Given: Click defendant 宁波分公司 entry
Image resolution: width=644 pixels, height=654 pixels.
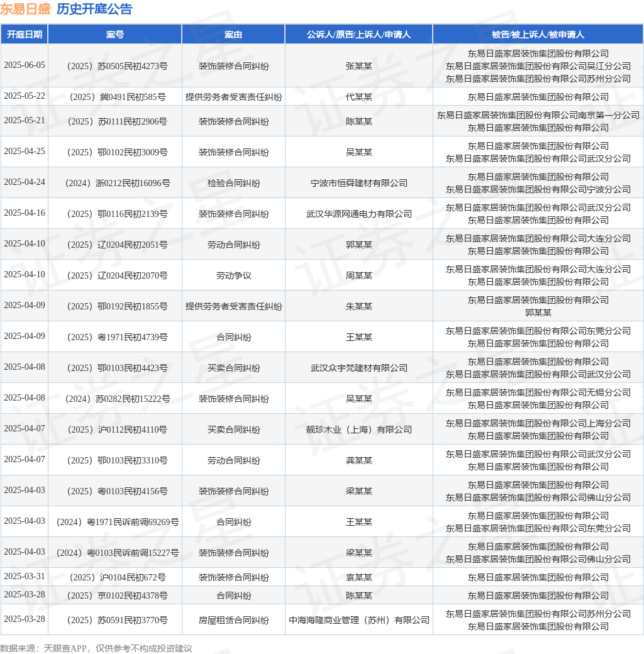Looking at the screenshot, I should pos(538,189).
